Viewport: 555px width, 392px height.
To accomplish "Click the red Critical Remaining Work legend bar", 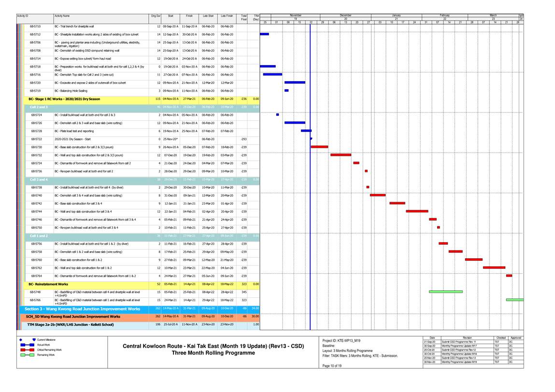I will pyautogui.click(x=27, y=350).
